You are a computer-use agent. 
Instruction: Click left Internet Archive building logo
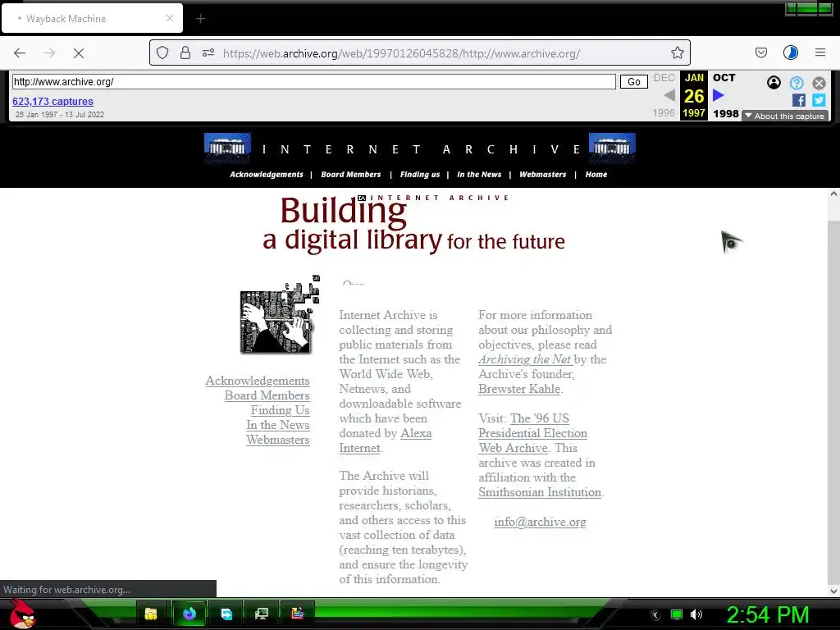point(228,148)
